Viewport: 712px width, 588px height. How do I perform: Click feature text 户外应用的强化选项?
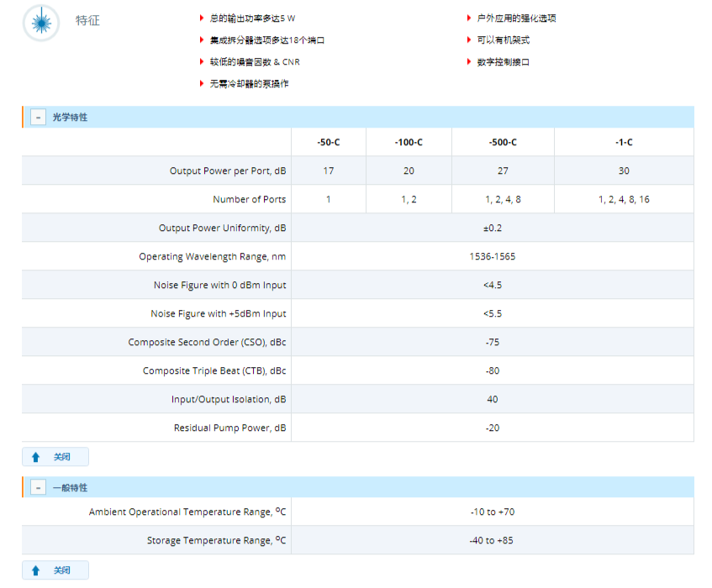(x=516, y=18)
